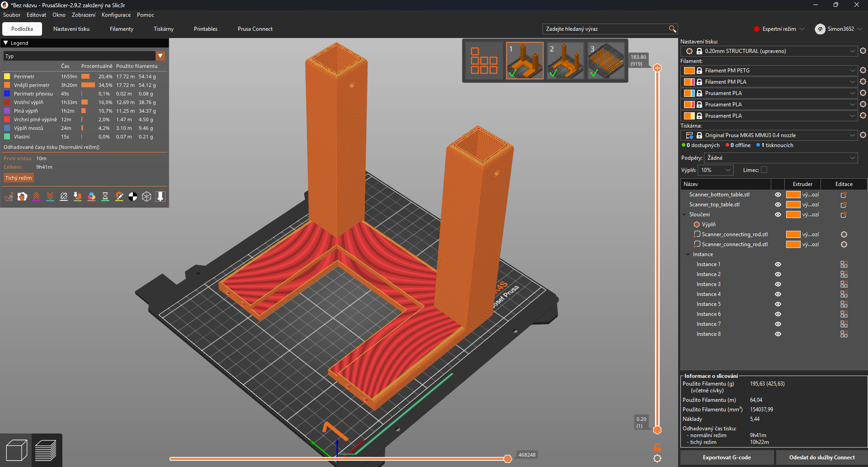Screen dimensions: 868x467
Task: Click Exportovat G-code button
Action: click(x=726, y=457)
